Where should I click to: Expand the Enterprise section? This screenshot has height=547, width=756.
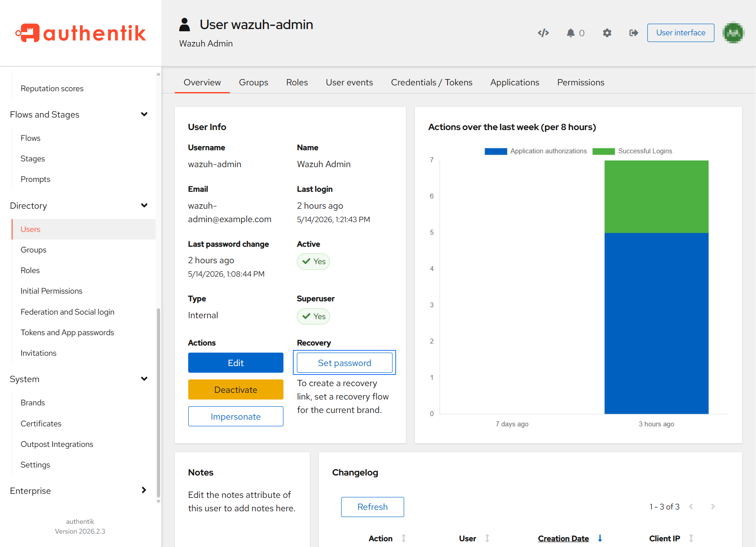pyautogui.click(x=144, y=490)
